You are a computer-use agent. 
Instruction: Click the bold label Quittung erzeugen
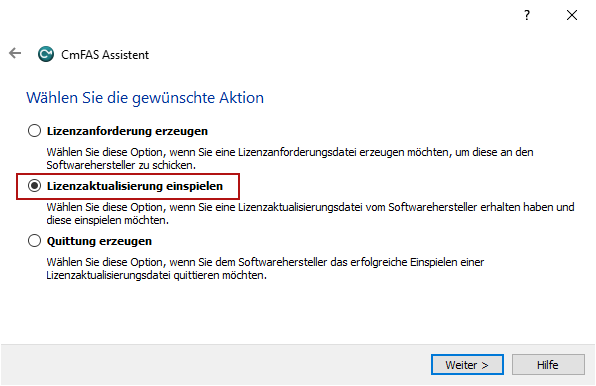(99, 241)
